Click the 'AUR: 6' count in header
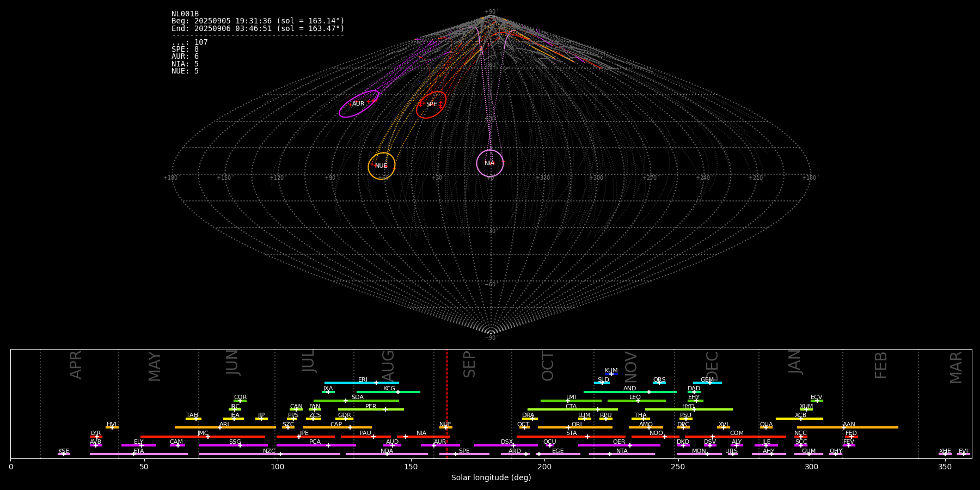This screenshot has height=490, width=980. [x=185, y=57]
